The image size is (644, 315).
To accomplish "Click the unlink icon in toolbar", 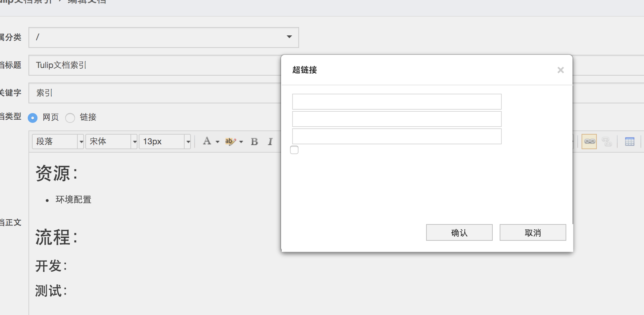I will (x=607, y=142).
